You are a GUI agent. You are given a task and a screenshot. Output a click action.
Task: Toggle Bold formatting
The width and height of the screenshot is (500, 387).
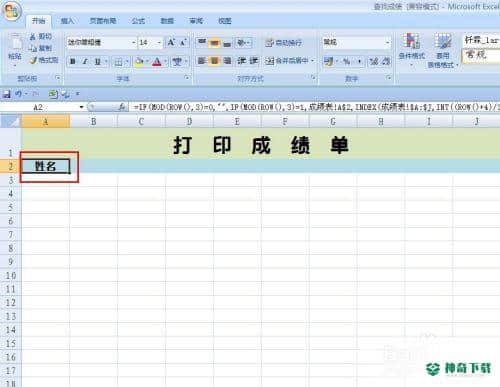coord(73,62)
